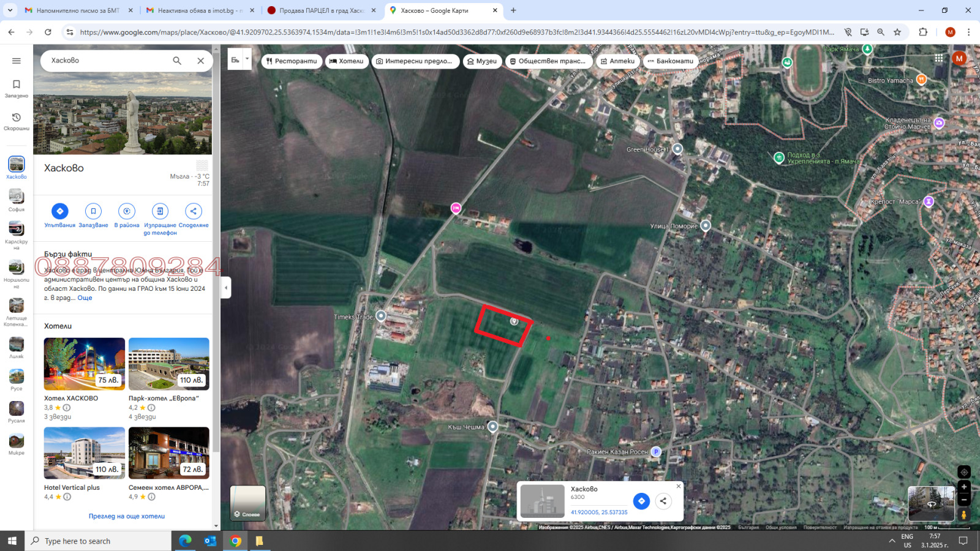Click the coordinates link 41.920005, 25.537335
980x551 pixels.
coord(599,512)
